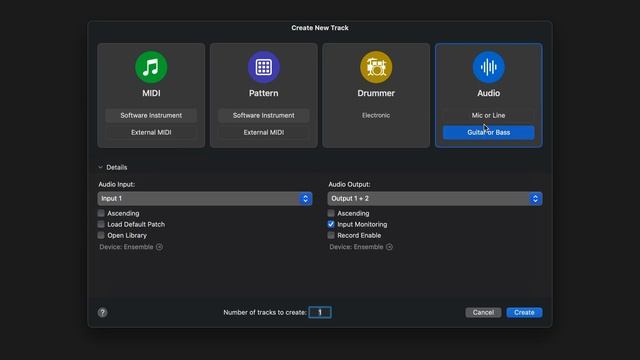Click the Audio Input: label
Viewport: 640px width, 360px height.
coord(117,184)
